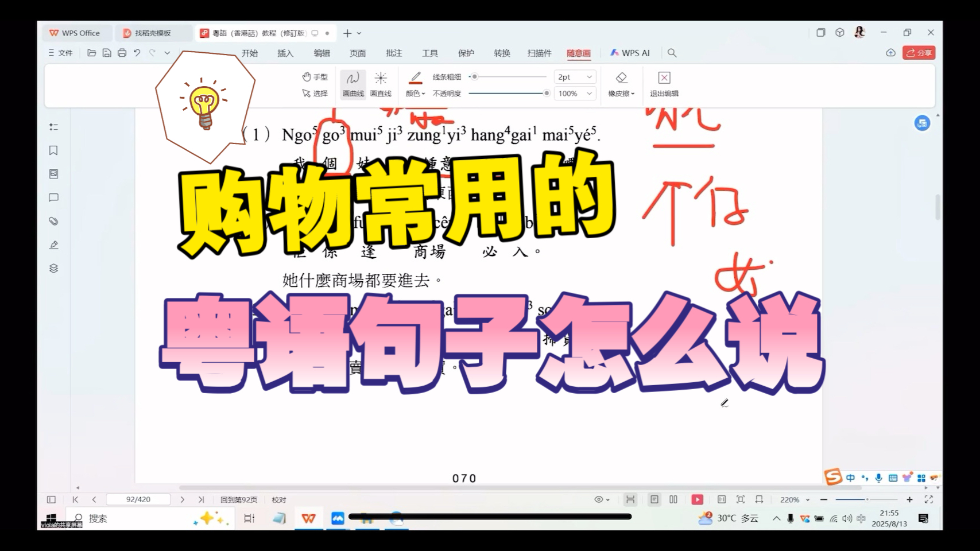Click the search magnifier icon in ribbon
This screenshot has height=551, width=980.
click(672, 53)
